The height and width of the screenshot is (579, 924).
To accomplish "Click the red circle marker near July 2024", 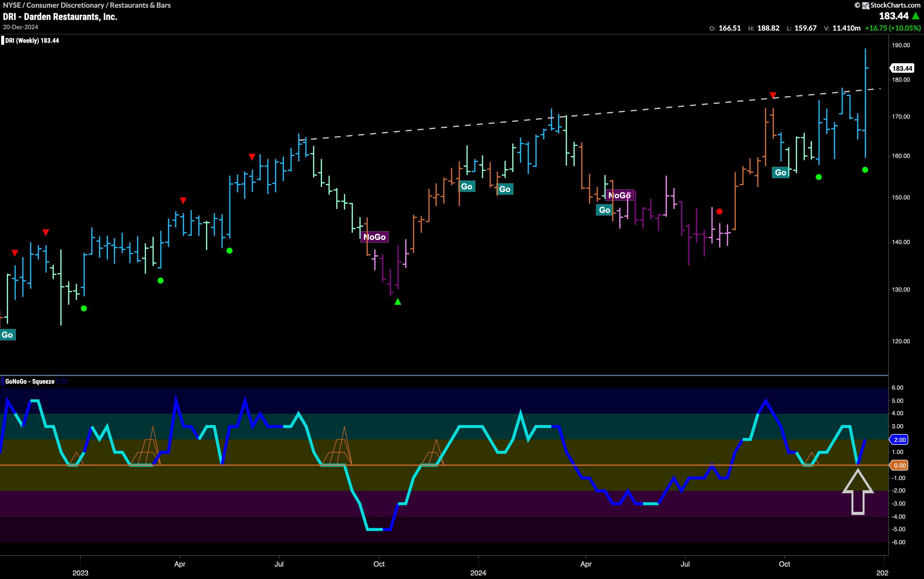I will [719, 211].
